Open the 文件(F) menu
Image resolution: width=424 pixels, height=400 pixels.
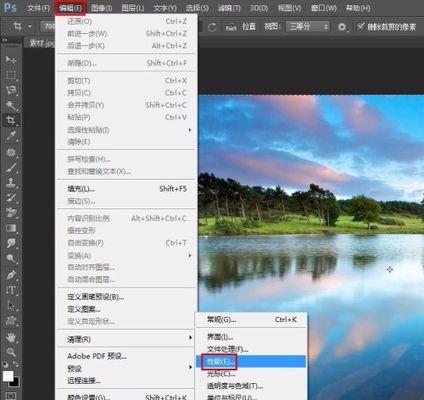[38, 8]
